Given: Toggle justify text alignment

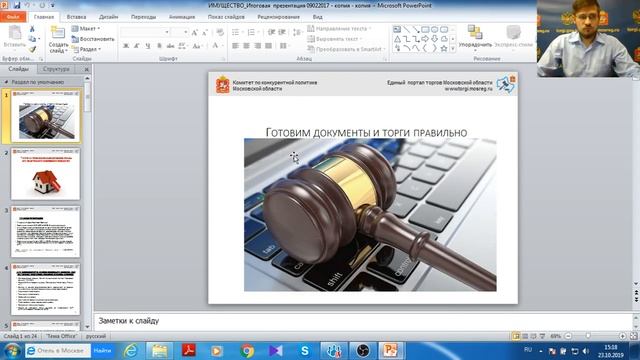Looking at the screenshot, I should pos(269,46).
